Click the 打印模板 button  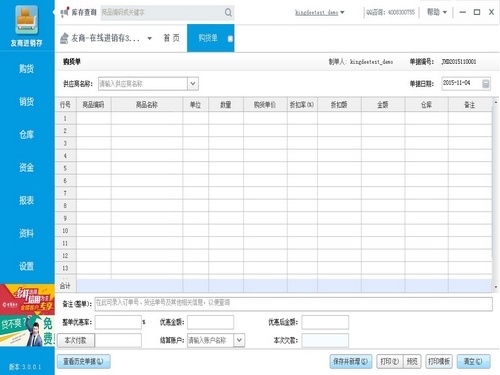(439, 361)
